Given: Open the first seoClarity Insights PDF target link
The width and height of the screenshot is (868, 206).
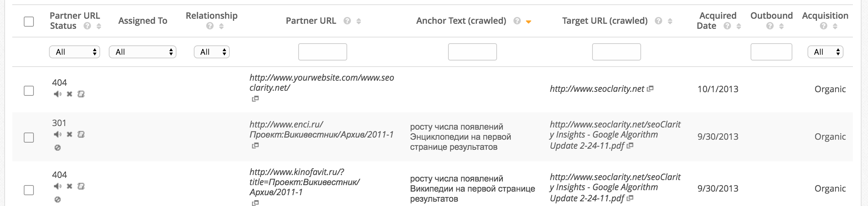Looking at the screenshot, I should click(615, 135).
